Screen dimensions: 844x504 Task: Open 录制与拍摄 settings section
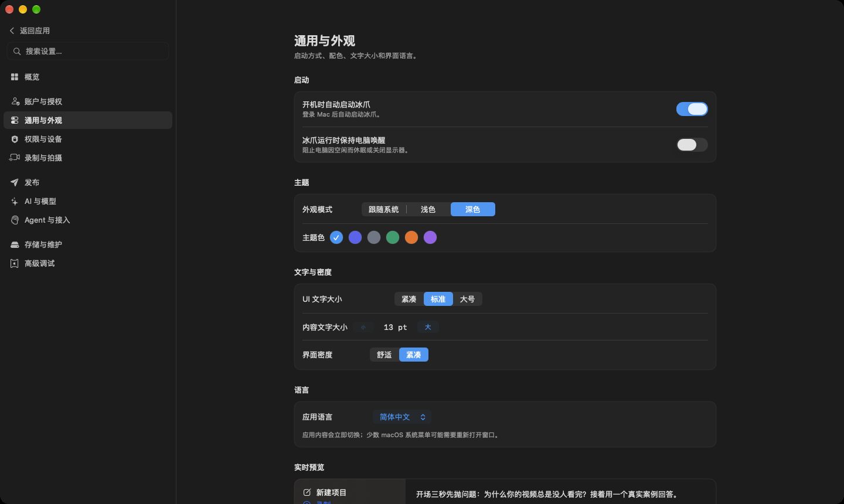pos(88,158)
